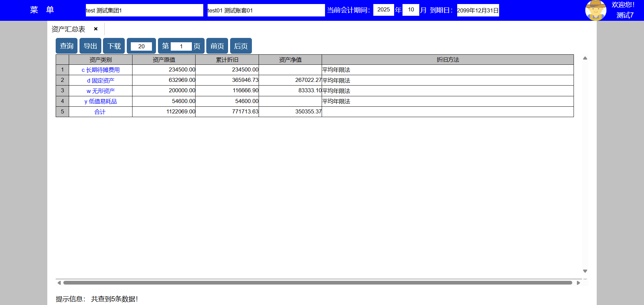Close the 资产汇总表 tab
Screen dimensions: 644x305
pyautogui.click(x=96, y=29)
